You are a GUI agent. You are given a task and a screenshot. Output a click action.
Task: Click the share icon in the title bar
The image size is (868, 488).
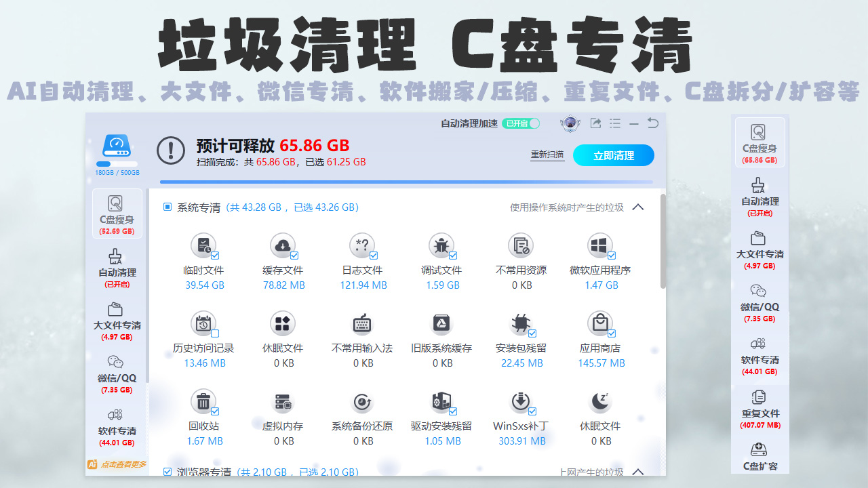(x=597, y=123)
